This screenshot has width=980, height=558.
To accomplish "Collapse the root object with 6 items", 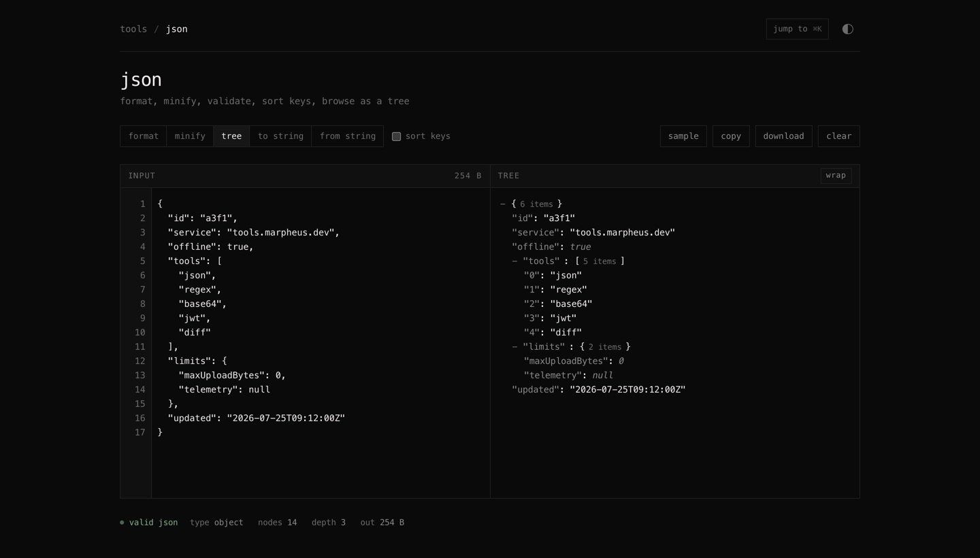I will pyautogui.click(x=503, y=204).
